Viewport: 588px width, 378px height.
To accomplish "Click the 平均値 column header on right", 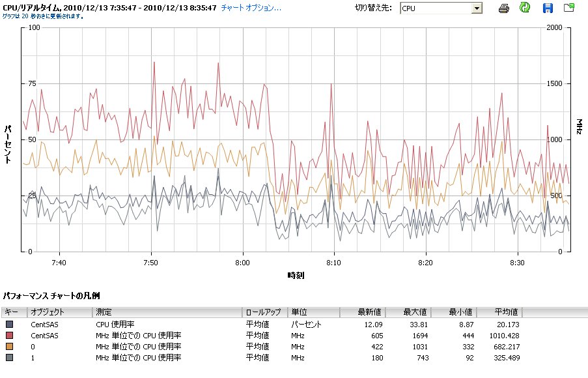I will point(505,312).
